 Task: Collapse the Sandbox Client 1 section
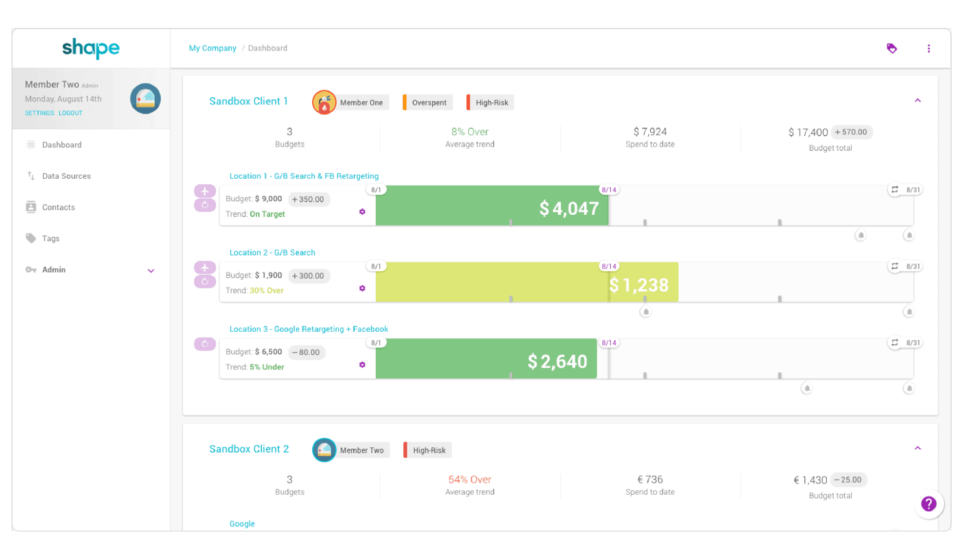[917, 101]
